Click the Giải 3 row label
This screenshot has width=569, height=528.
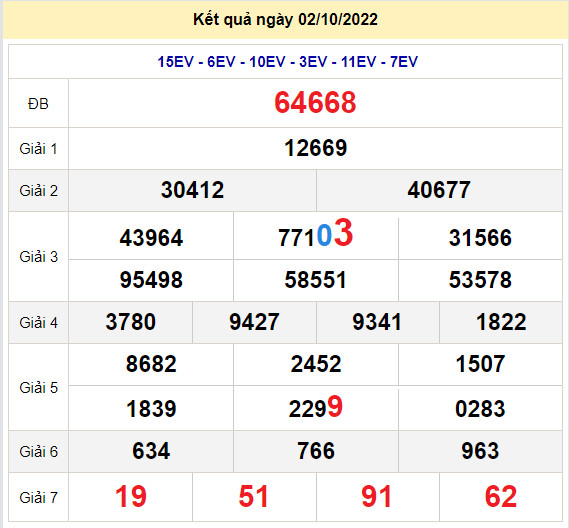[x=38, y=257]
